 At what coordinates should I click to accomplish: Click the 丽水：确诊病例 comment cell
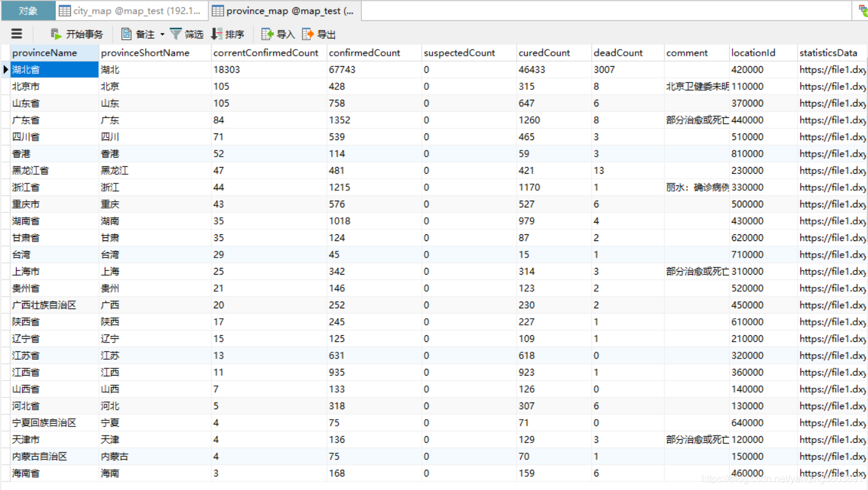tap(697, 187)
